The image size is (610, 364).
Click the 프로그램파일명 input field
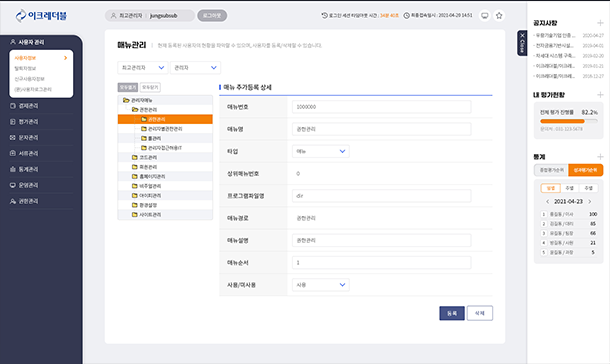[382, 196]
